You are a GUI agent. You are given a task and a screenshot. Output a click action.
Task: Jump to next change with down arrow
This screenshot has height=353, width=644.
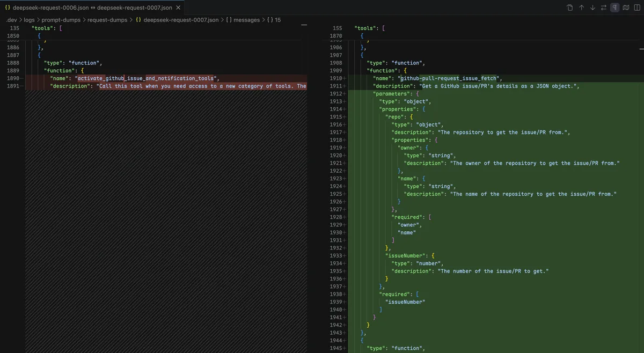(x=592, y=8)
